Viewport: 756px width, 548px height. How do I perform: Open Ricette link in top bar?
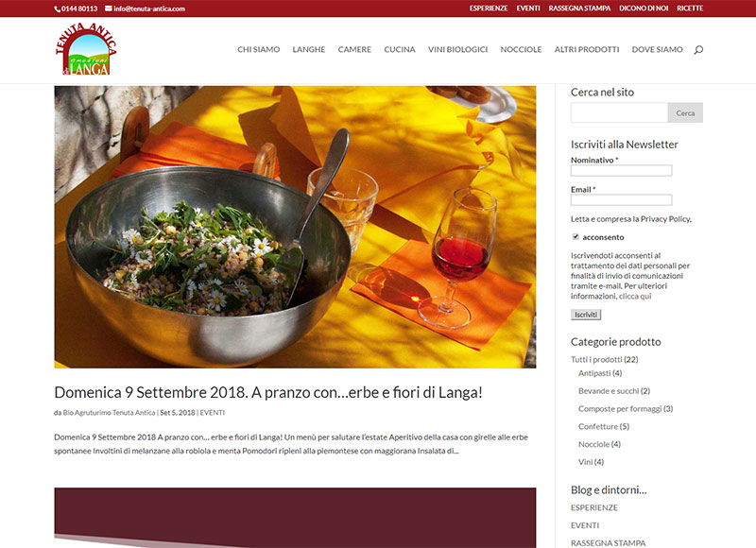point(690,9)
